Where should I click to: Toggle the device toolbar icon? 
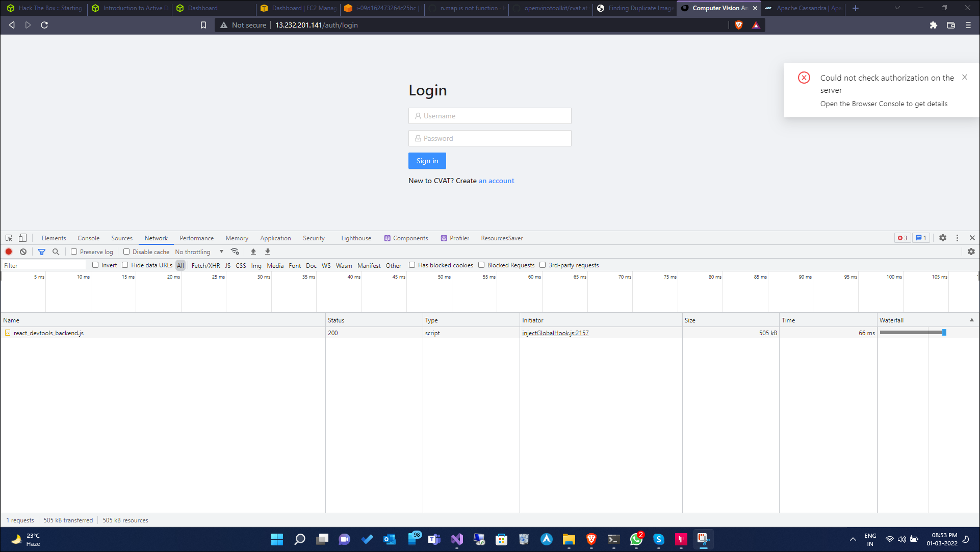[x=22, y=238]
